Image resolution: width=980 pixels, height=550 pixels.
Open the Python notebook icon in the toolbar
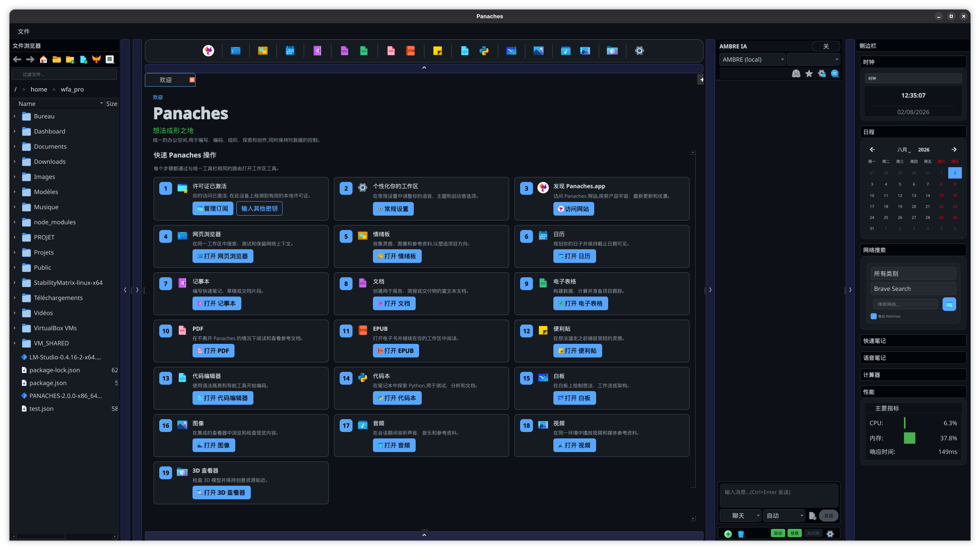[x=484, y=51]
